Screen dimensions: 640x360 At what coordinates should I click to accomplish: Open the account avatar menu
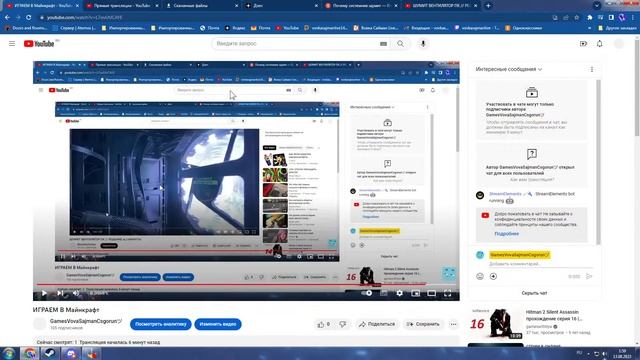click(x=619, y=44)
